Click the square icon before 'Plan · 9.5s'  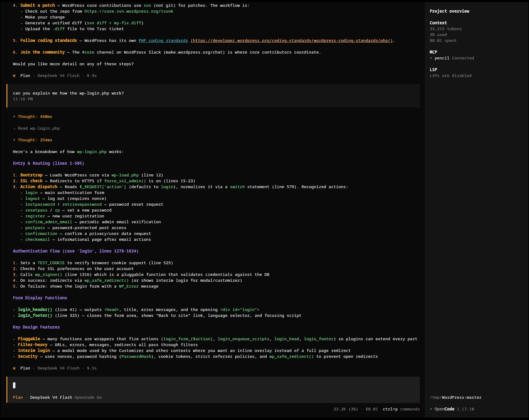tap(14, 368)
